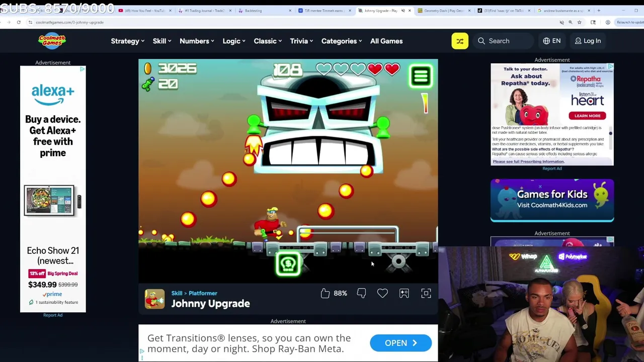Click the '$349.99' Echo Show price
Image resolution: width=644 pixels, height=362 pixels.
pyautogui.click(x=42, y=285)
